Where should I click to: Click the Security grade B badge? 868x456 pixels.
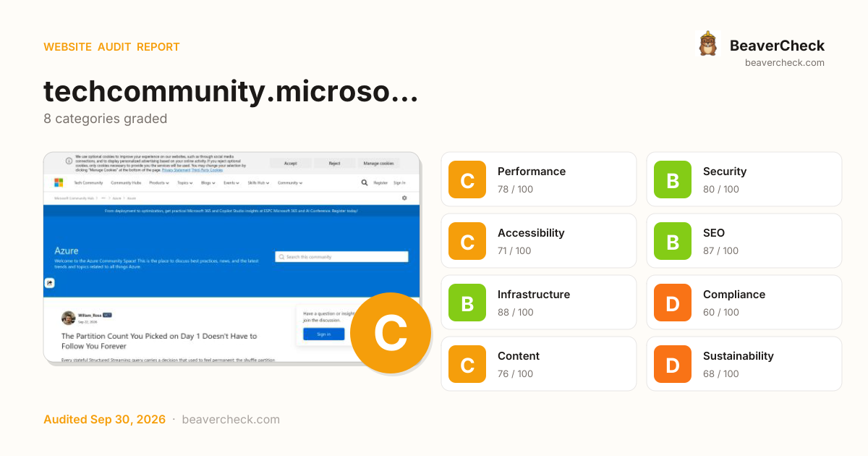673,180
